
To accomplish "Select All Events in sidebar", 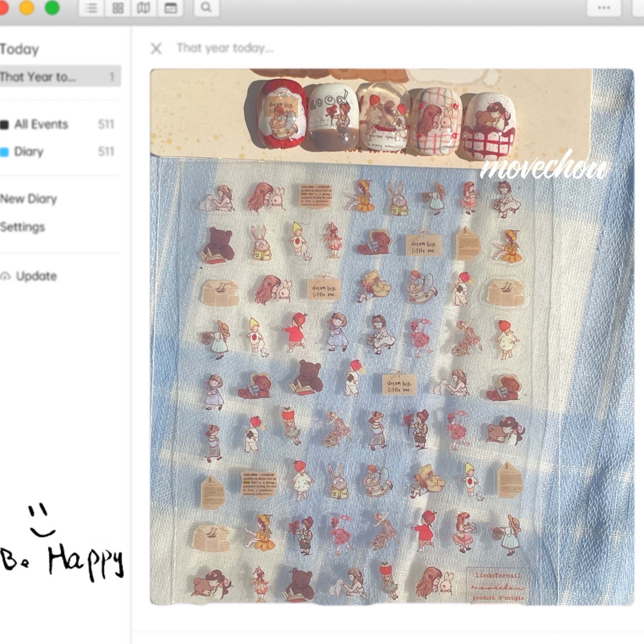I will click(41, 124).
